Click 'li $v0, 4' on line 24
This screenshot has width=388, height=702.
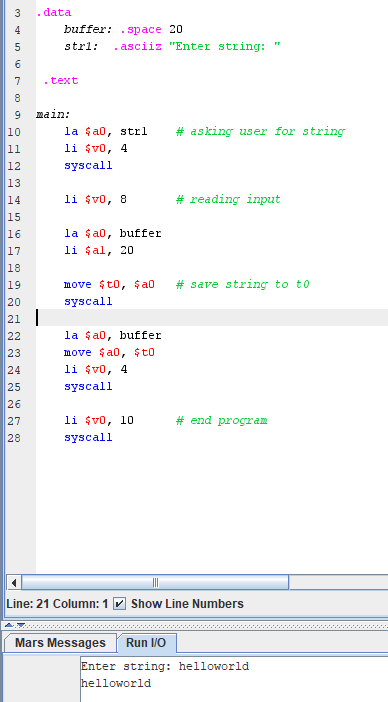(x=96, y=370)
